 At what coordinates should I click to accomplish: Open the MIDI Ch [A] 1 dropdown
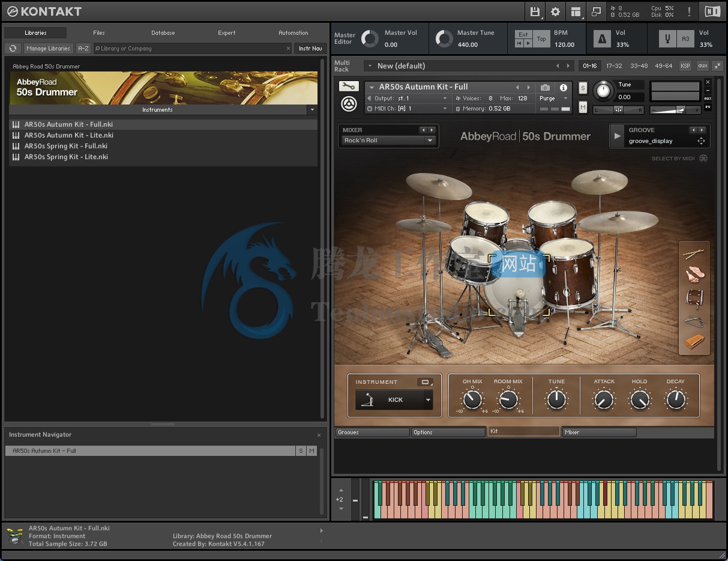(407, 109)
